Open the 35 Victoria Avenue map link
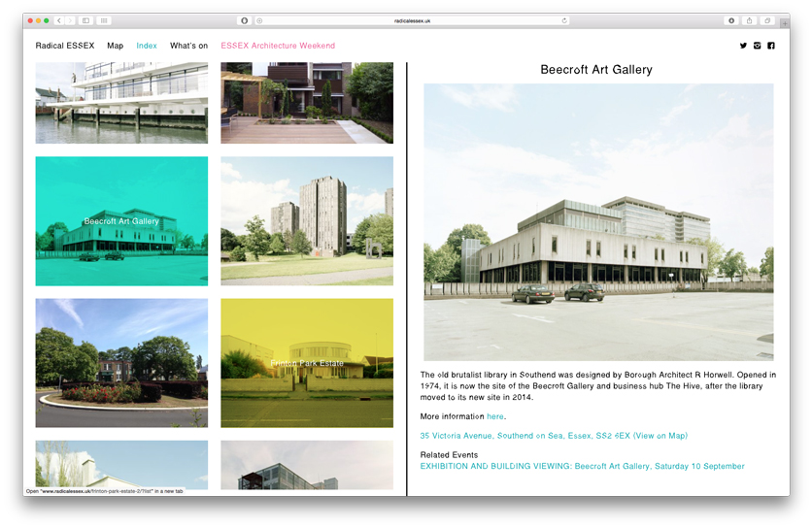 pos(554,436)
